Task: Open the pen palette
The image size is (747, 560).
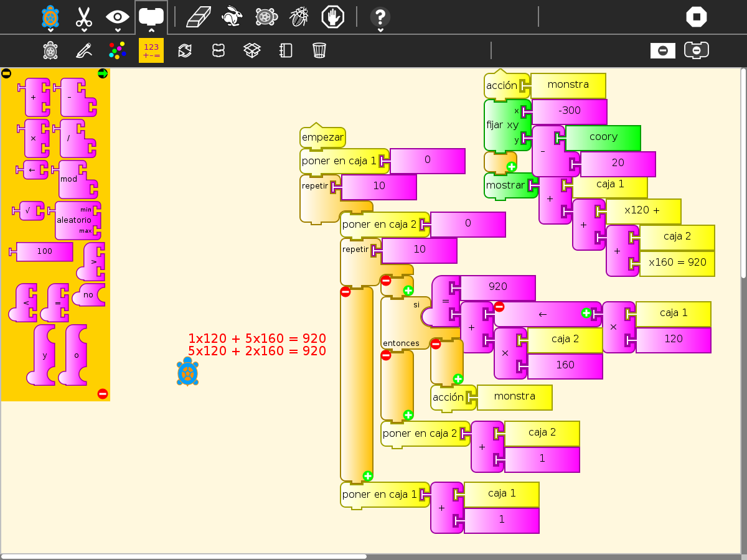Action: pyautogui.click(x=84, y=50)
